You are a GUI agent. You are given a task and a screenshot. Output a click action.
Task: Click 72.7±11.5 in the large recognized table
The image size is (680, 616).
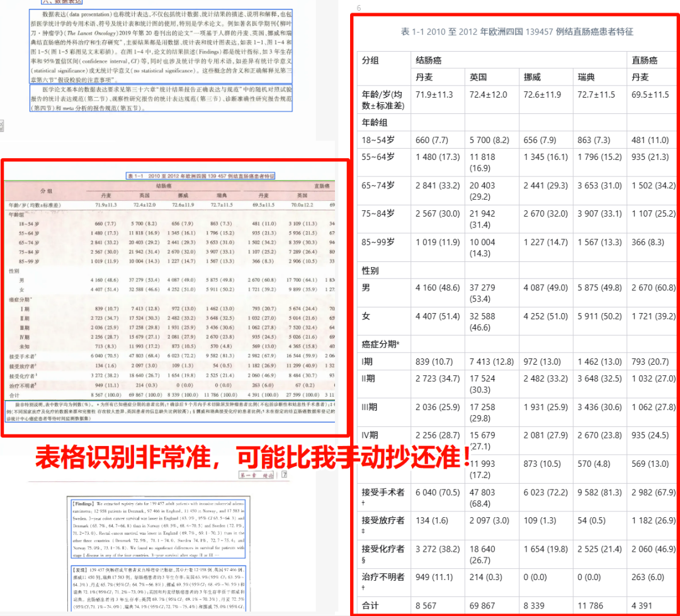pos(596,94)
